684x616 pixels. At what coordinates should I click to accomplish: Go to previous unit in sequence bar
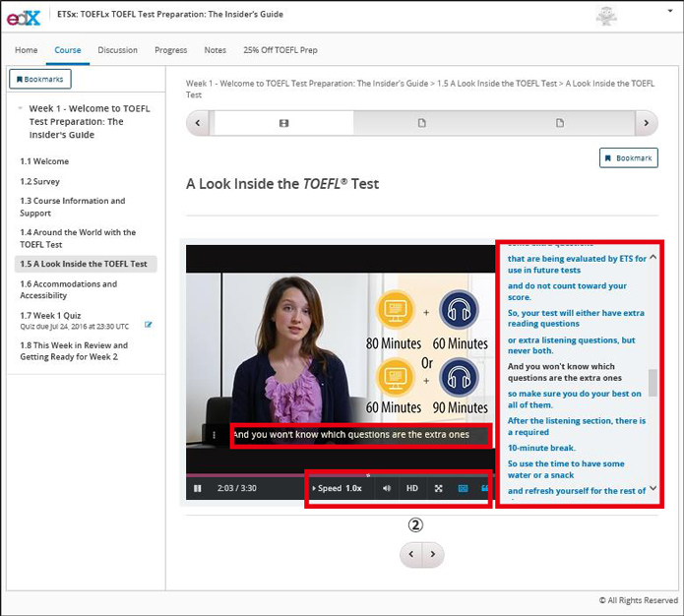pyautogui.click(x=198, y=123)
